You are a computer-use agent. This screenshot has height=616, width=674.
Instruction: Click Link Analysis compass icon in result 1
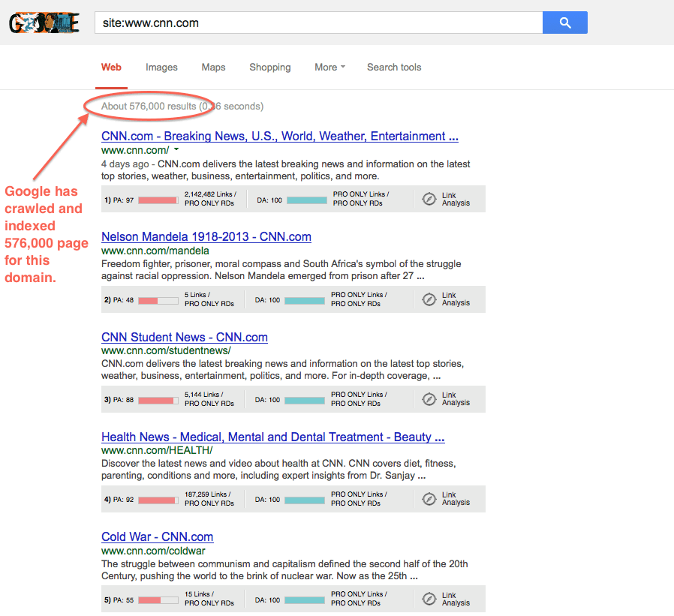click(x=429, y=199)
